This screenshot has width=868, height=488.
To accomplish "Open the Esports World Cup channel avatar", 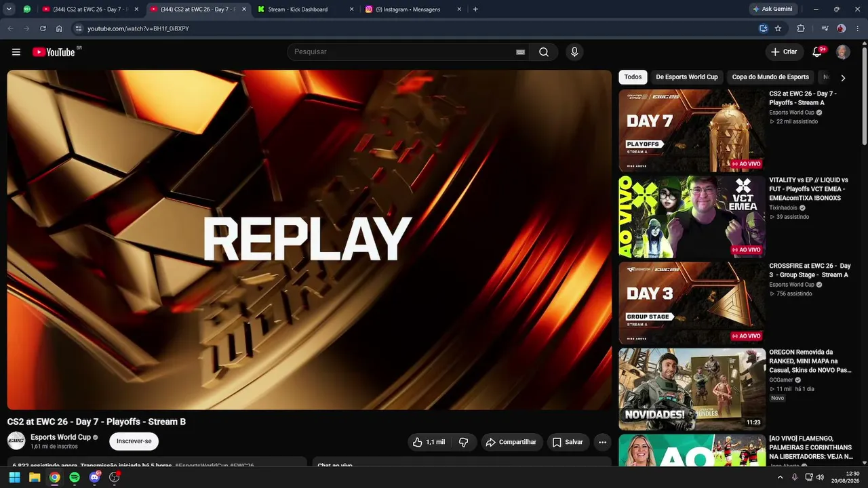I will pos(16,441).
